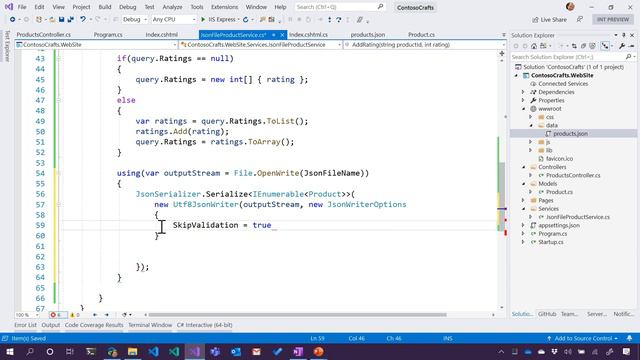Image resolution: width=640 pixels, height=360 pixels.
Task: Click the Search Solution Explorer field
Action: [573, 57]
